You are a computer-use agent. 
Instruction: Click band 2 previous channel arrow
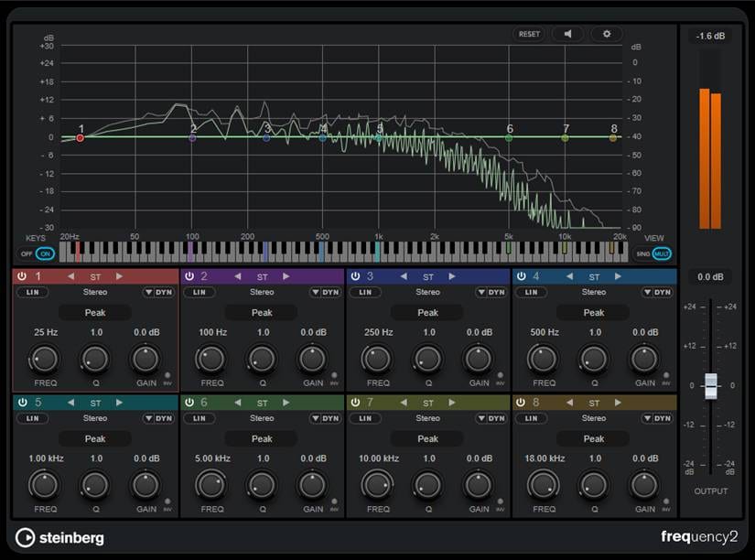tap(237, 276)
